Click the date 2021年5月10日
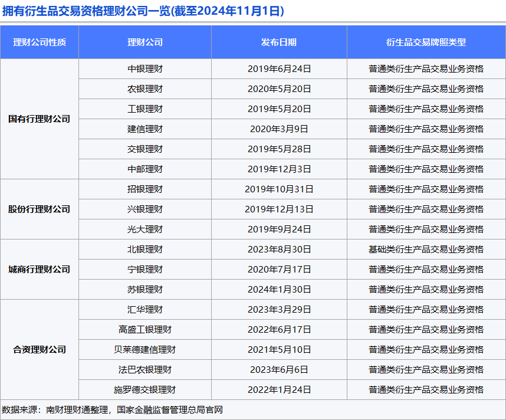The image size is (506, 420). [x=279, y=350]
